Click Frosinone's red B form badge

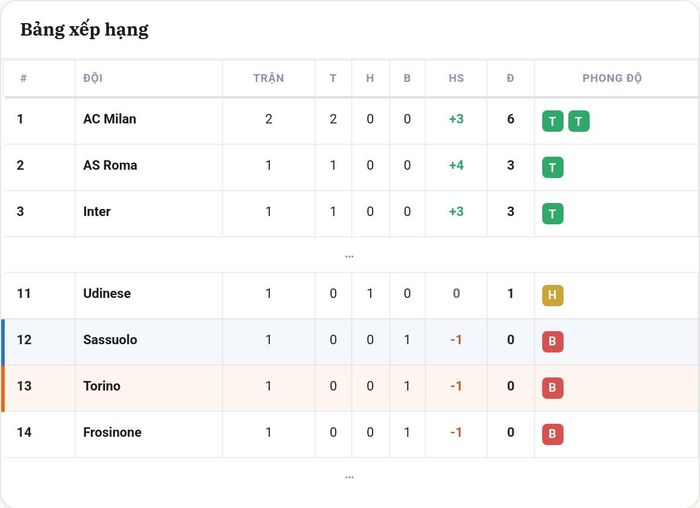point(552,434)
